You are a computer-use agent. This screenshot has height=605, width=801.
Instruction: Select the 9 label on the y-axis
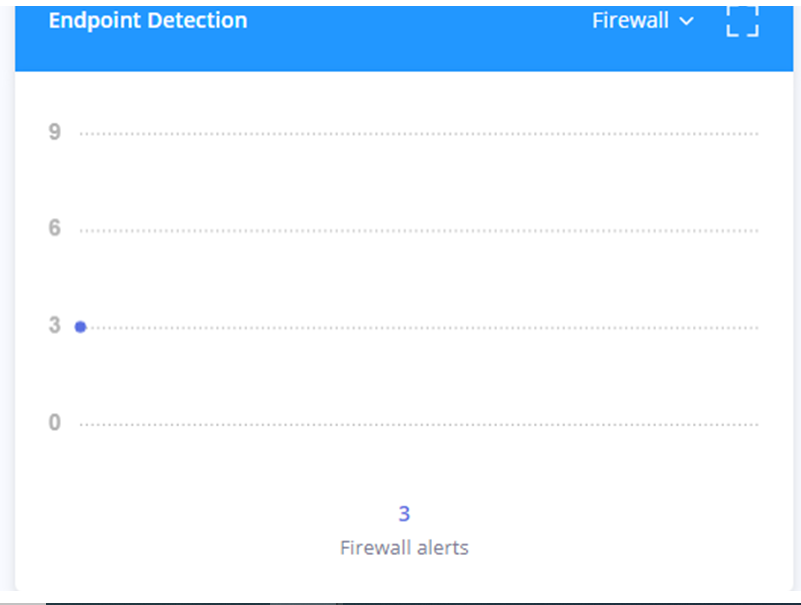55,132
